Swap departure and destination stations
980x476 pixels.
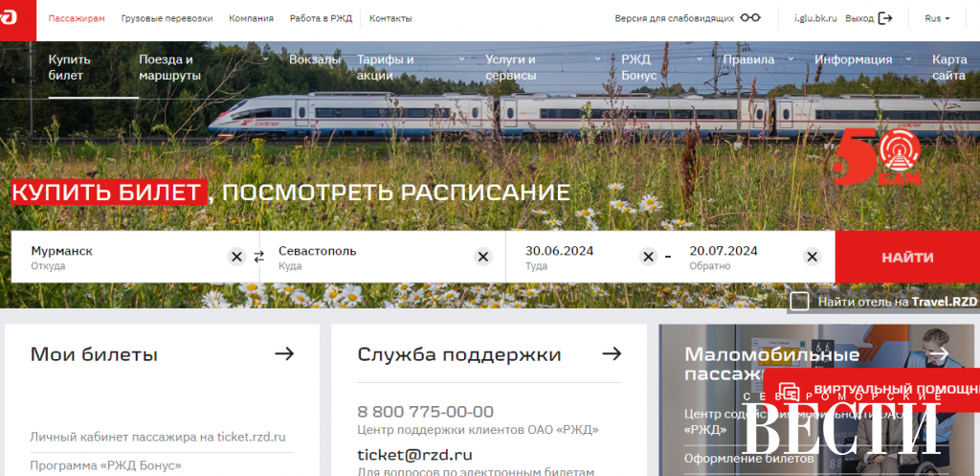coord(258,257)
